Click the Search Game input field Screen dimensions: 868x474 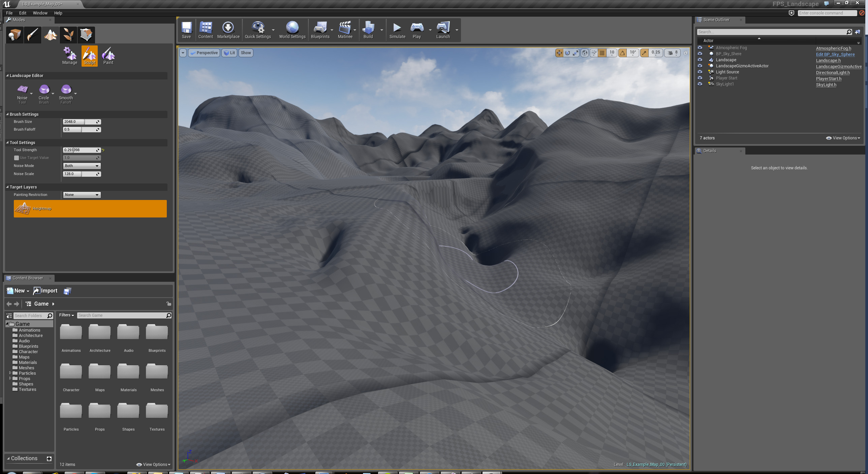tap(121, 315)
